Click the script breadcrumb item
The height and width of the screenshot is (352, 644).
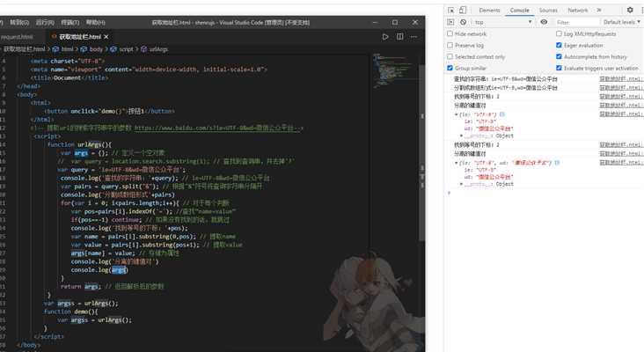click(x=126, y=49)
